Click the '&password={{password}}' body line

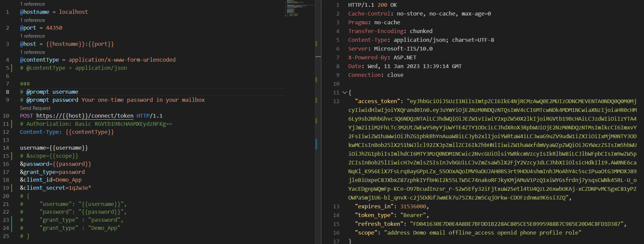coord(56,164)
